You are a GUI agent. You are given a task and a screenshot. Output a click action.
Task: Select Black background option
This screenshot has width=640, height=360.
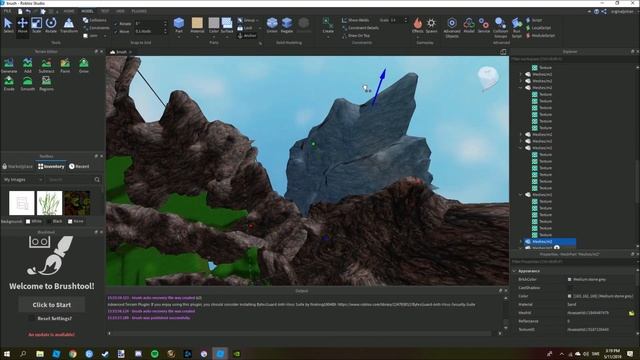(49, 221)
